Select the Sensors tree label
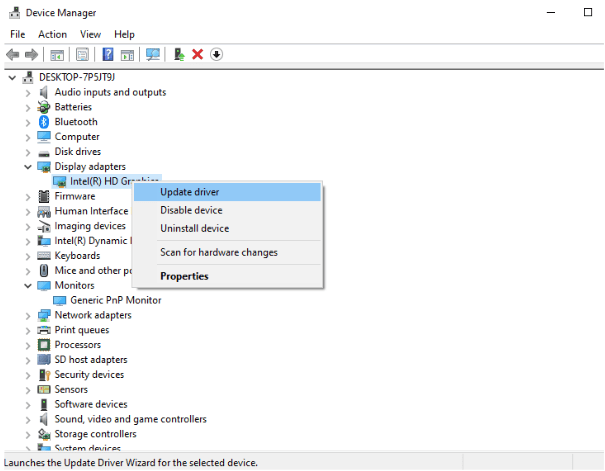 [71, 390]
